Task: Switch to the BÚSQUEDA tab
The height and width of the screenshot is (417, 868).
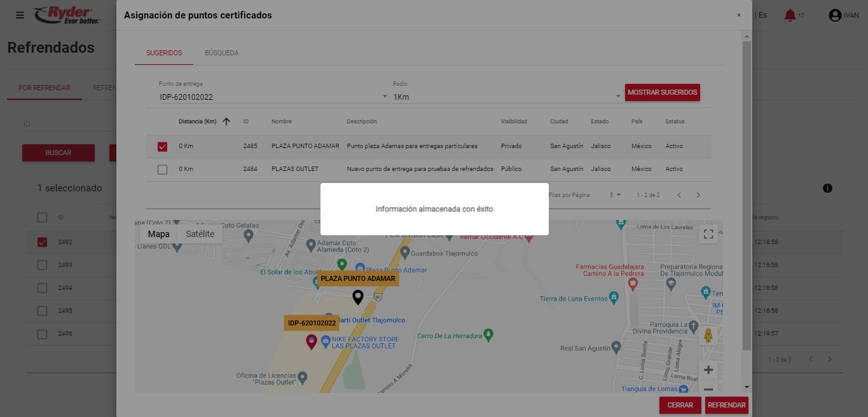Action: [221, 53]
